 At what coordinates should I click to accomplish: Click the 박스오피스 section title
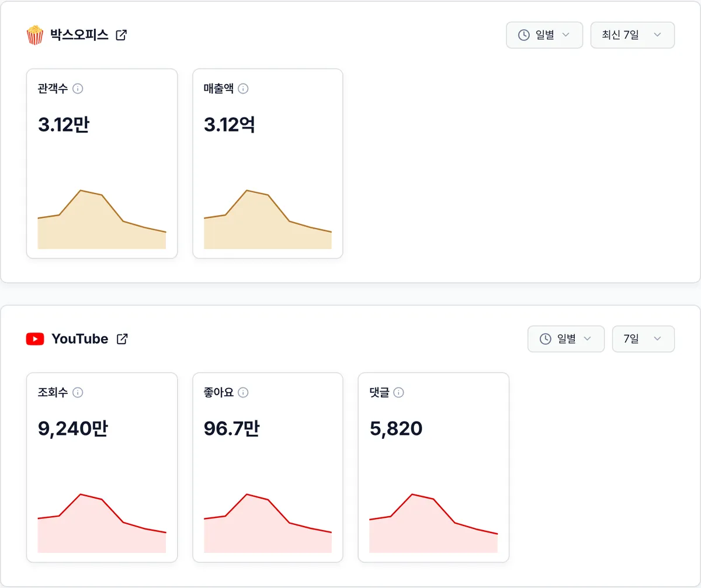(x=79, y=35)
